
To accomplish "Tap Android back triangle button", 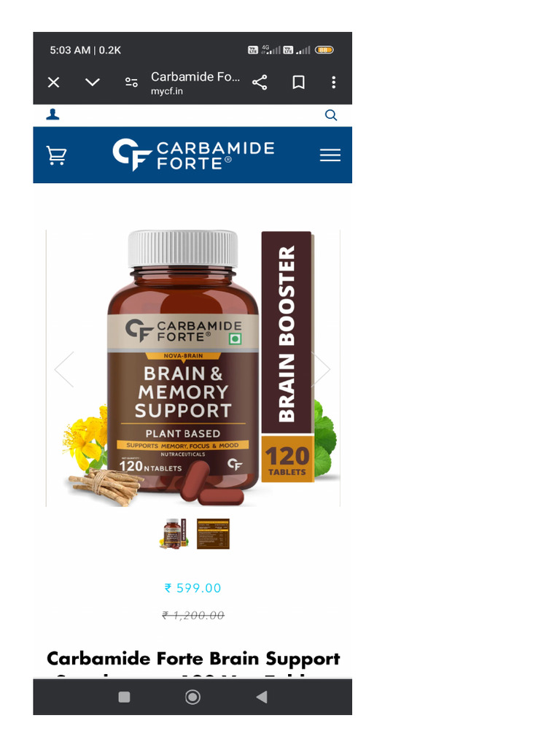I will pos(262,697).
